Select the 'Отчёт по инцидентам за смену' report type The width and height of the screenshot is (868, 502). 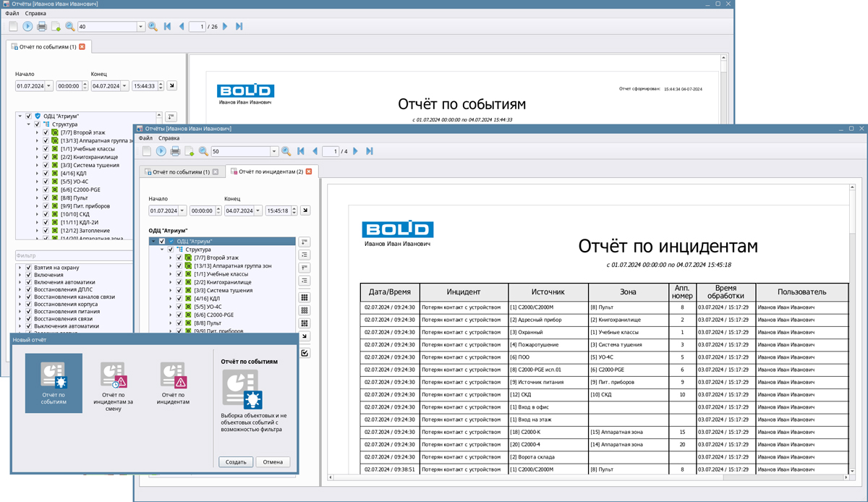coord(113,383)
